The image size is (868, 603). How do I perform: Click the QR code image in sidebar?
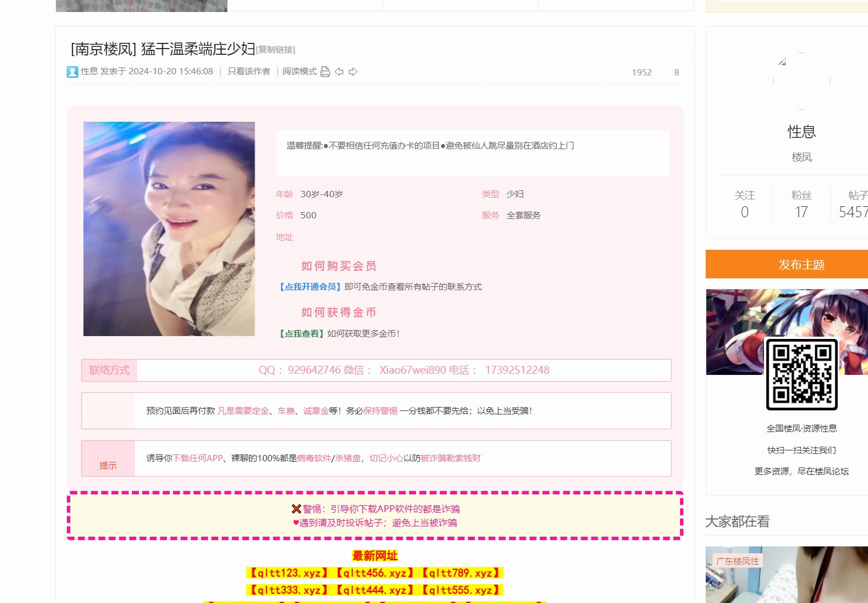click(801, 374)
